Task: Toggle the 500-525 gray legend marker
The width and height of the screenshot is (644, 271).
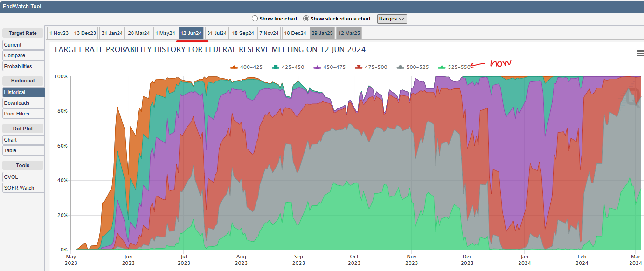Action: 401,67
